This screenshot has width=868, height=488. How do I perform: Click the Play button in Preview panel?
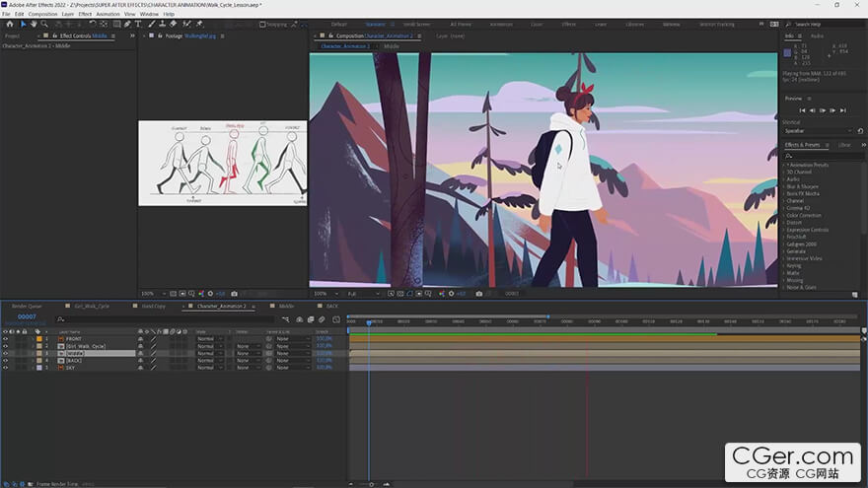(x=823, y=110)
